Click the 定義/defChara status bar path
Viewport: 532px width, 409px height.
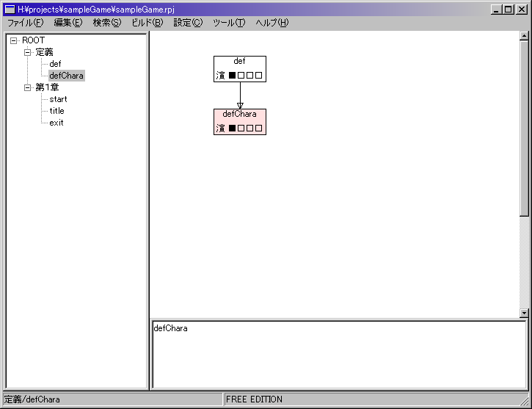point(32,399)
